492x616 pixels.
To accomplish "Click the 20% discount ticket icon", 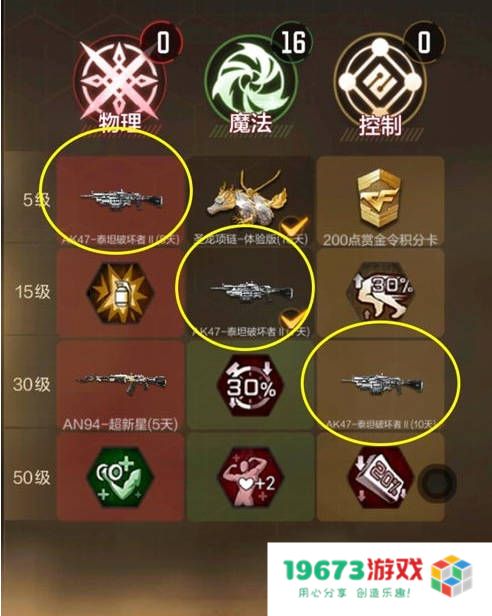I will click(x=380, y=478).
